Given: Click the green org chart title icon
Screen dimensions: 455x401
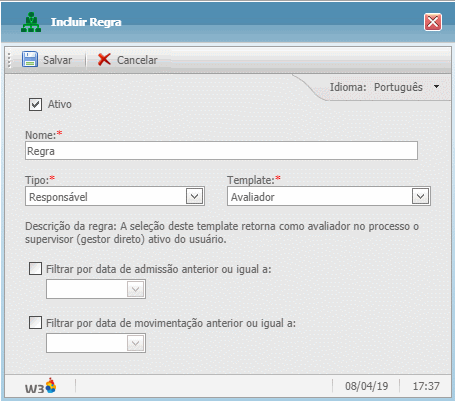Looking at the screenshot, I should [31, 22].
